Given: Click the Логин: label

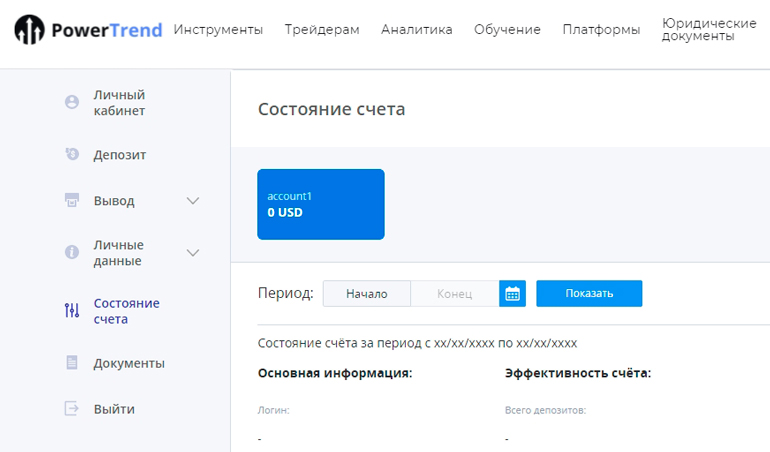Looking at the screenshot, I should coord(274,410).
